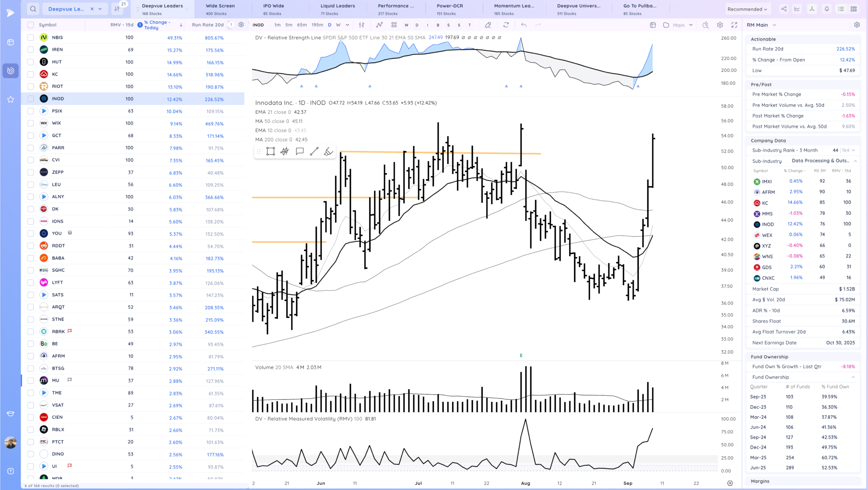Expand Sub-Industry Rank - 3 Month row

853,150
